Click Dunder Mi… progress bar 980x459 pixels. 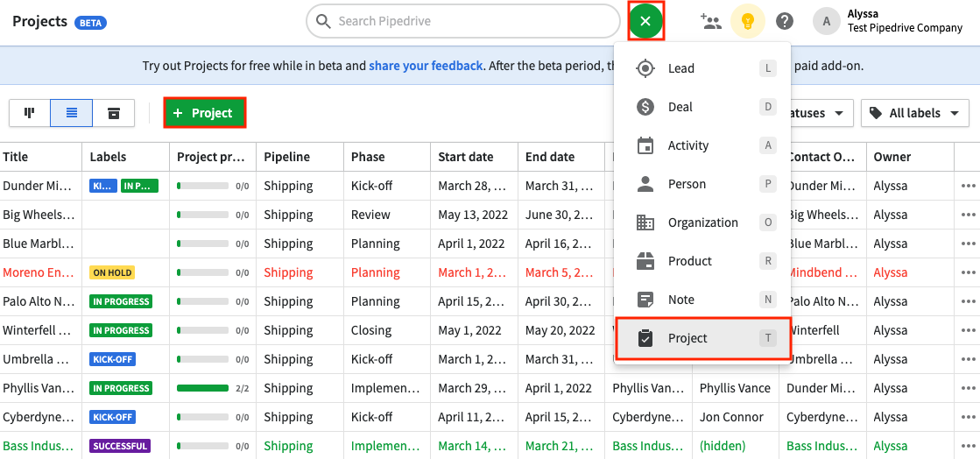202,186
